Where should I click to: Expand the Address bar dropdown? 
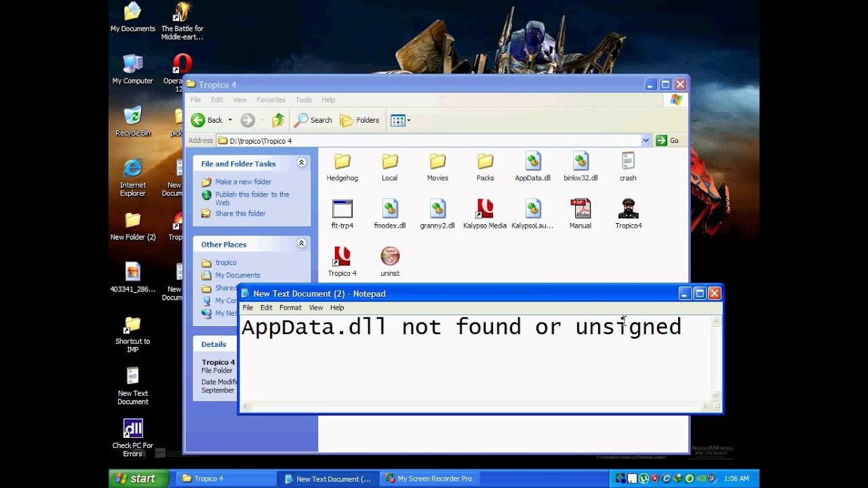click(646, 140)
